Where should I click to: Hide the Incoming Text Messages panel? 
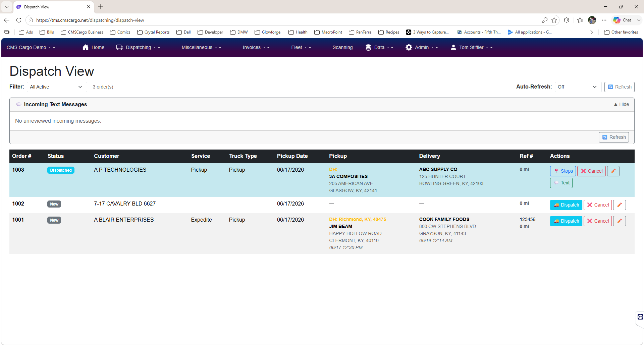(x=621, y=104)
